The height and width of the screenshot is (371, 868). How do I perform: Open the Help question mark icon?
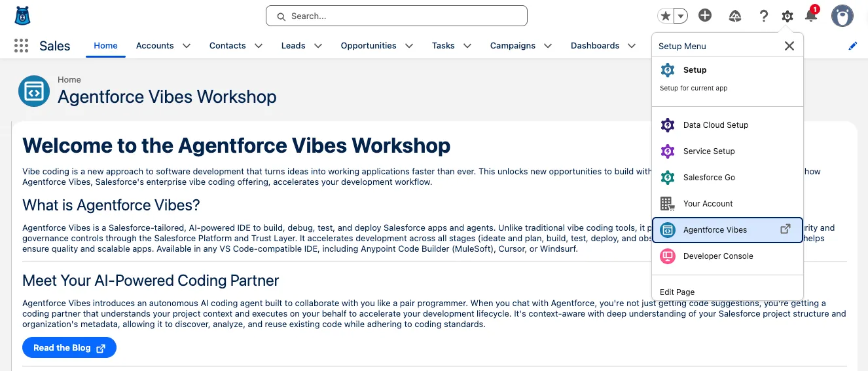pos(763,16)
